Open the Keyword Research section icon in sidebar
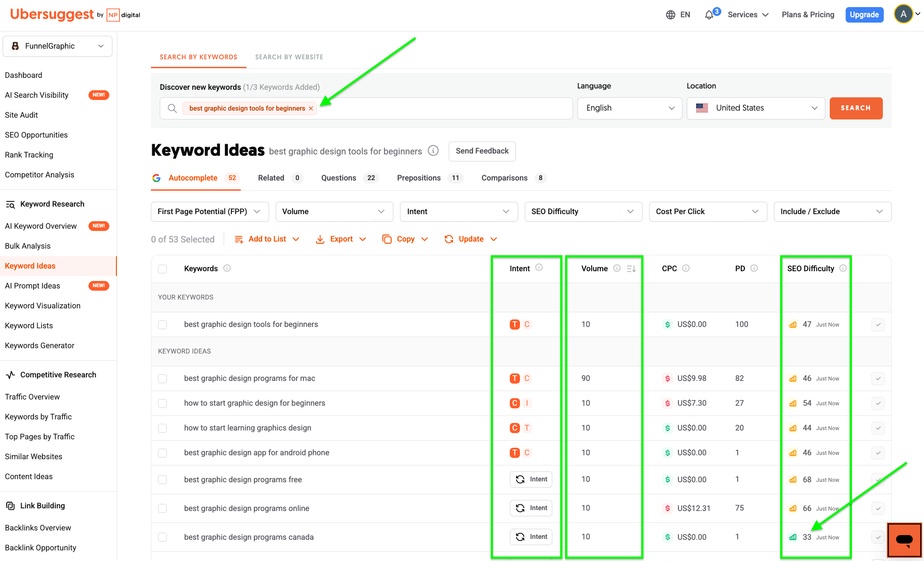This screenshot has height=561, width=924. click(x=11, y=204)
